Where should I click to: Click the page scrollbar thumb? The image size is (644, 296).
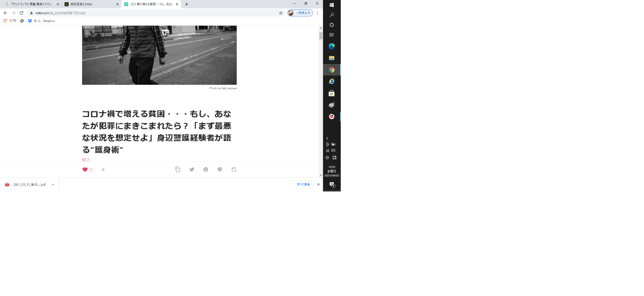point(321,36)
